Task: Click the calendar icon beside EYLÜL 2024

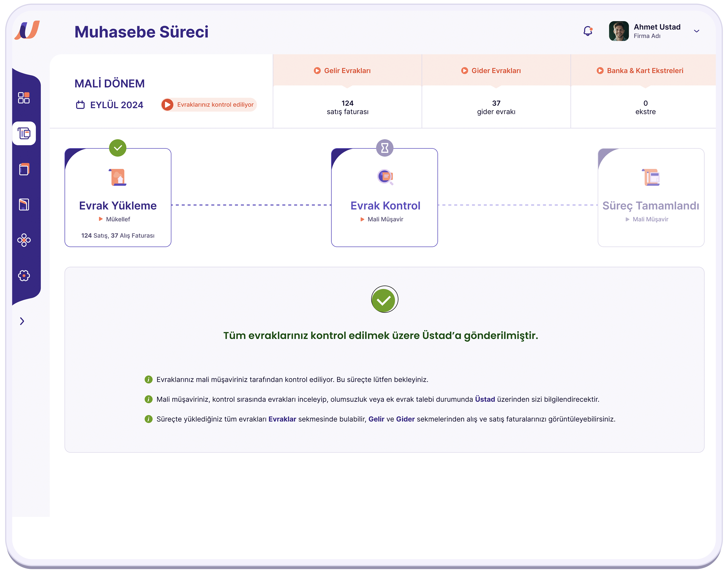Action: click(x=80, y=105)
